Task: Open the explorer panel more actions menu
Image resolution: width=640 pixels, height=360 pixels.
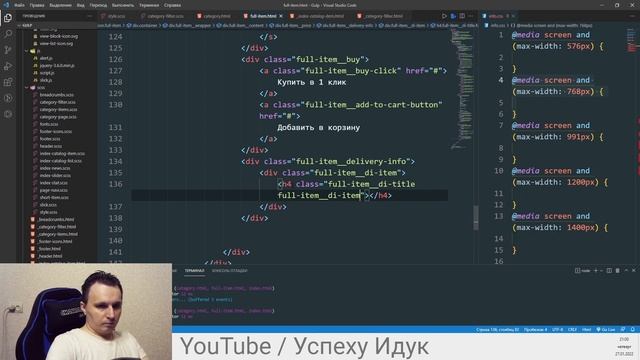Action: [90, 16]
